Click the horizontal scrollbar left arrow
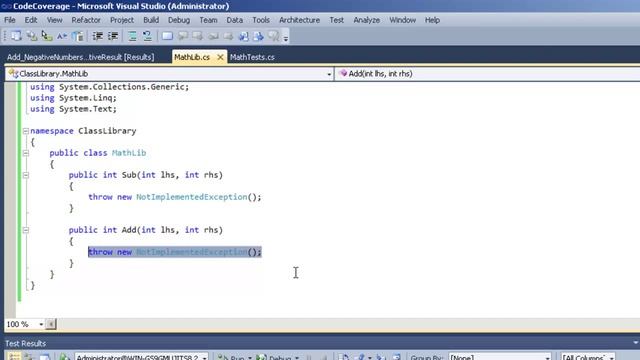Image resolution: width=640 pixels, height=360 pixels. pyautogui.click(x=51, y=324)
